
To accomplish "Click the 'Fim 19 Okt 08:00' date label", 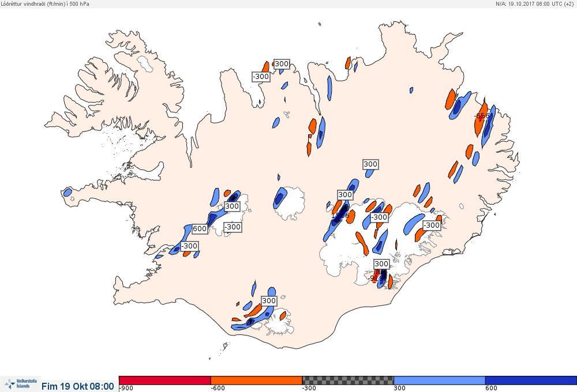I will pyautogui.click(x=78, y=386).
